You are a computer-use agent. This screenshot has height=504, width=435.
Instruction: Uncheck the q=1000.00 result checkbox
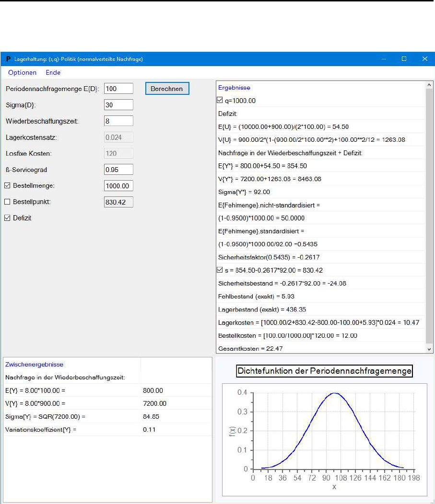click(220, 101)
